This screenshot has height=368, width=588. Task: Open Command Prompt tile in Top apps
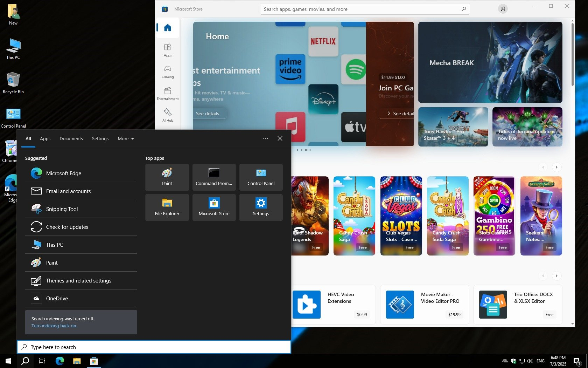point(214,177)
